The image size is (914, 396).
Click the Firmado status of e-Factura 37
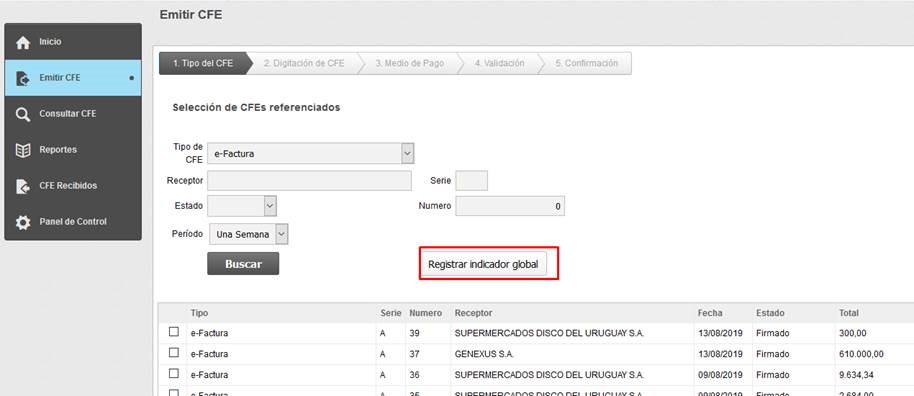click(772, 354)
